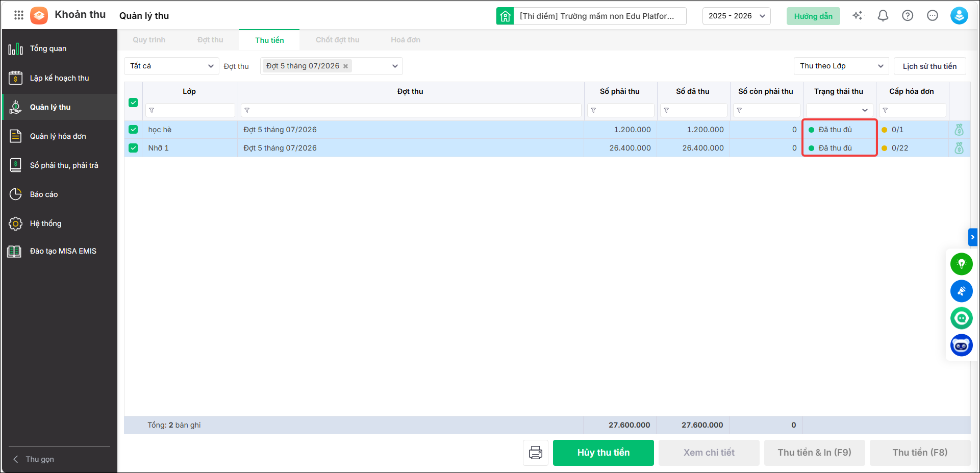Open Quản lý hóa đơn in sidebar
The height and width of the screenshot is (473, 980).
60,136
